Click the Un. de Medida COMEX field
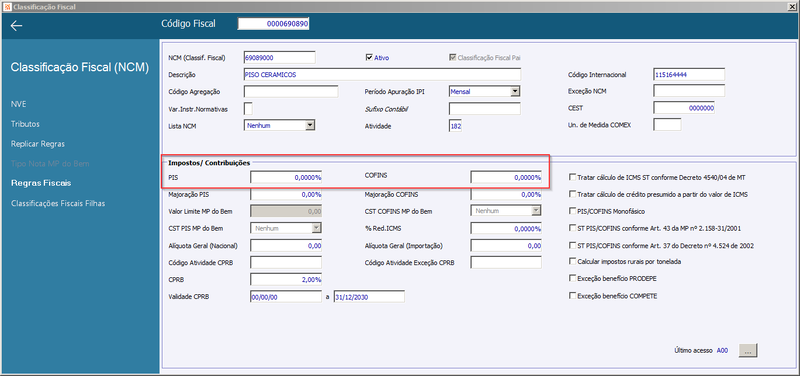Image resolution: width=800 pixels, height=376 pixels. coord(667,124)
